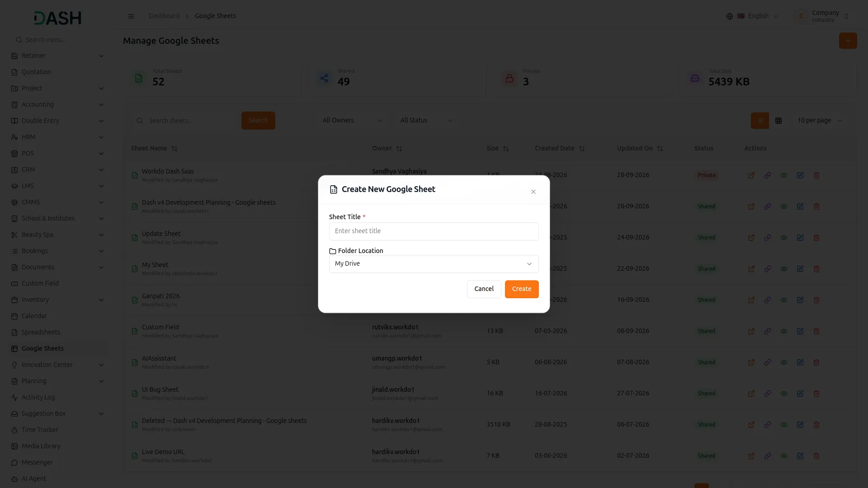View eye icon for Live Demo URL row

(x=784, y=456)
